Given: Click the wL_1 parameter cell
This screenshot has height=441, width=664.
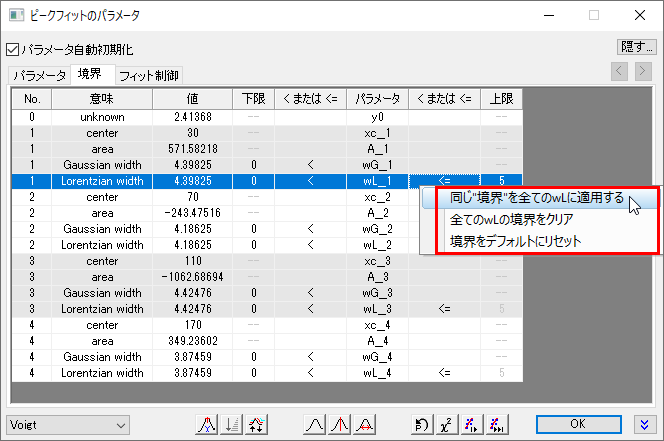Looking at the screenshot, I should click(377, 181).
